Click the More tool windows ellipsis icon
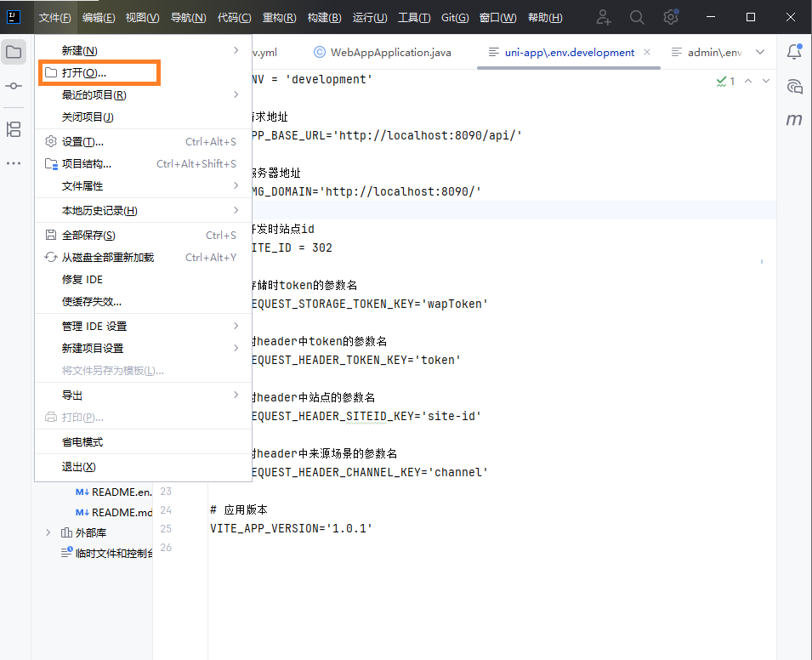Screen dimensions: 812x660 pos(14,163)
